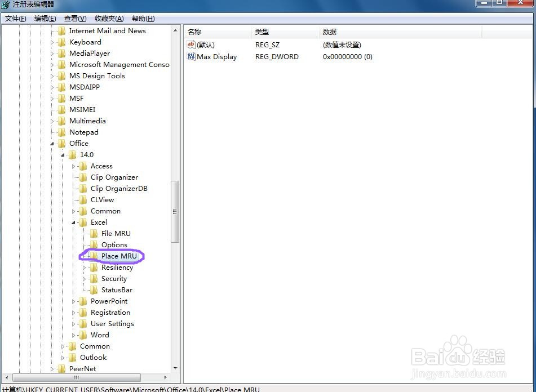This screenshot has width=536, height=392.
Task: Click the CLView folder icon
Action: coord(83,200)
